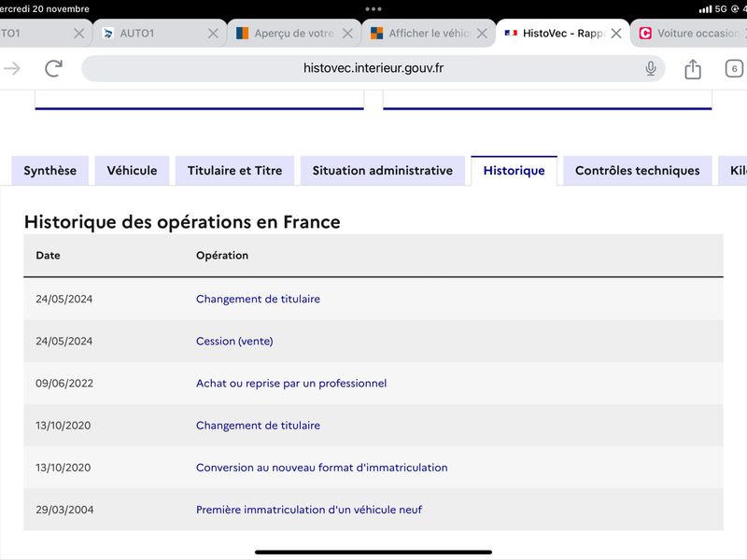Open Cession (vente) operation link
Image resolution: width=747 pixels, height=560 pixels.
pos(234,341)
